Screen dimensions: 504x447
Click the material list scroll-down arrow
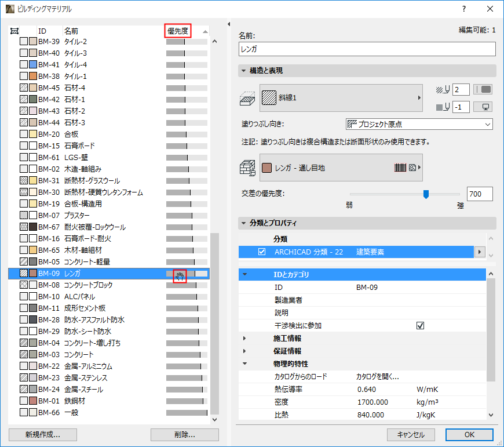(215, 420)
